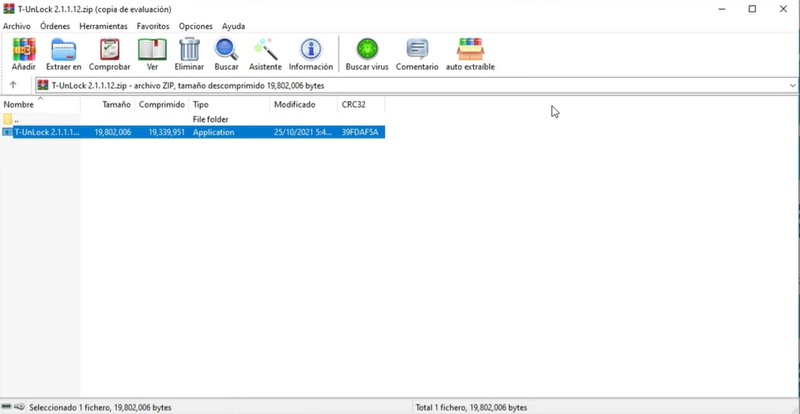Image resolution: width=800 pixels, height=414 pixels.
Task: Click the File folder type text
Action: (210, 119)
